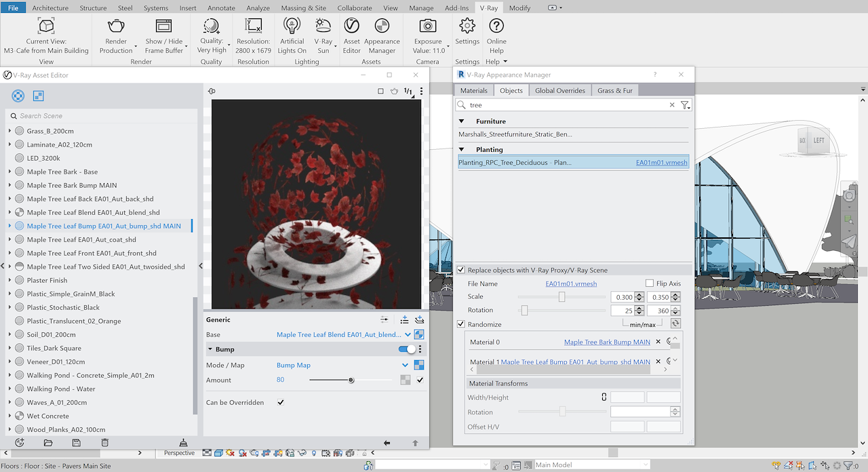This screenshot has width=868, height=472.
Task: Switch to the Grass & Fur tab
Action: [x=615, y=90]
